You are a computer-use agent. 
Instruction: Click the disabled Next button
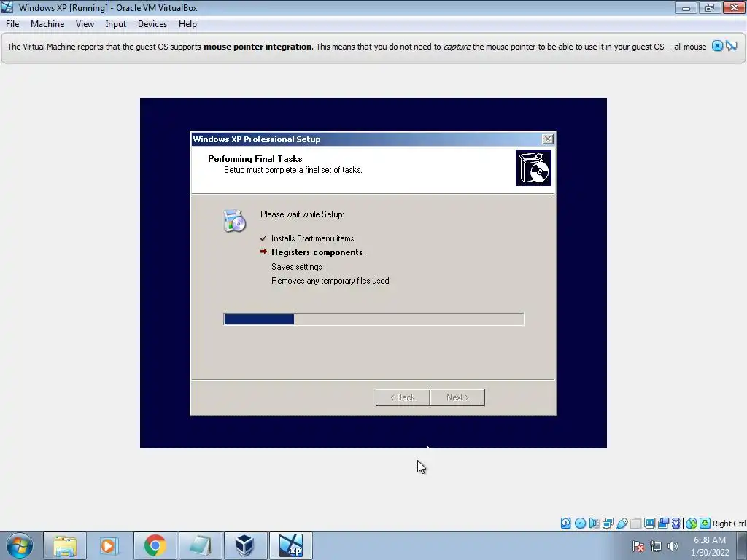(x=457, y=397)
